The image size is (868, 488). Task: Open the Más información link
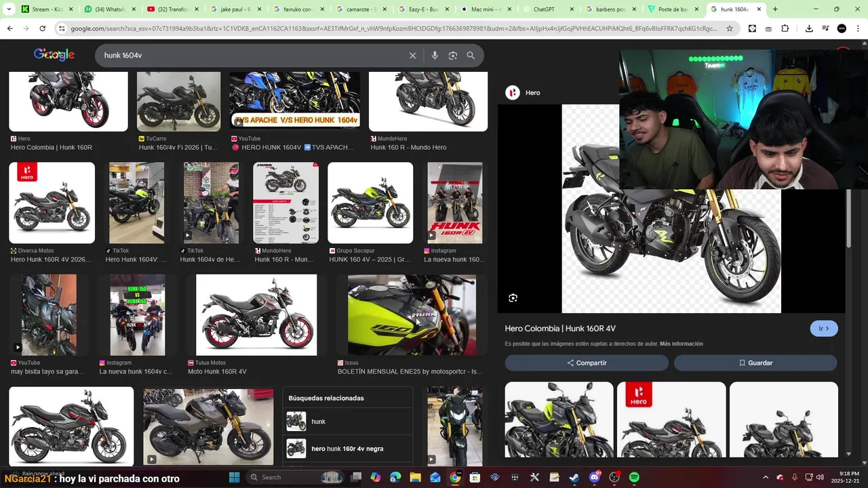pyautogui.click(x=681, y=344)
